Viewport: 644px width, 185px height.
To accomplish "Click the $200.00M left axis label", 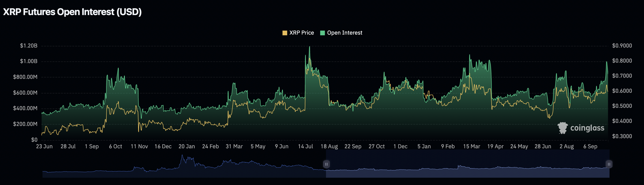I will pos(25,124).
